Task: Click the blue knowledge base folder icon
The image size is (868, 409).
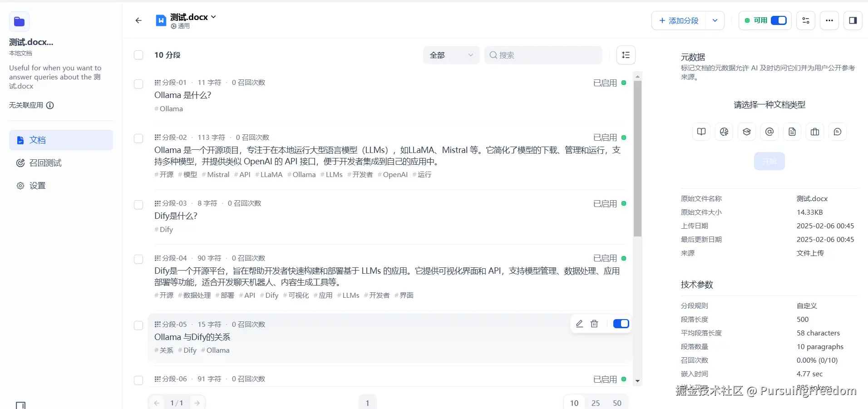Action: click(19, 21)
